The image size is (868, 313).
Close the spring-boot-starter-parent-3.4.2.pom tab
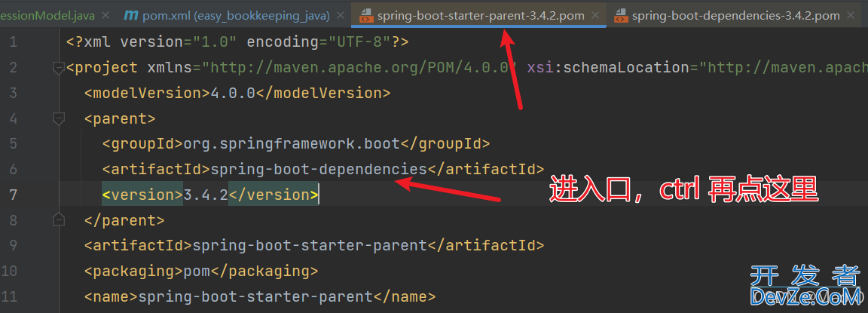pos(595,16)
